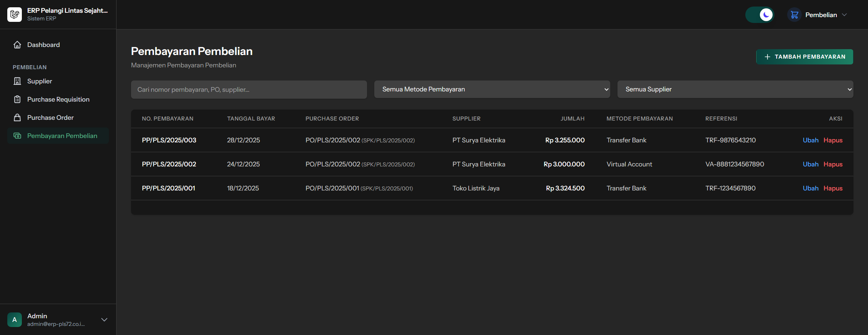Open the Semua Supplier filter dropdown

click(x=735, y=89)
